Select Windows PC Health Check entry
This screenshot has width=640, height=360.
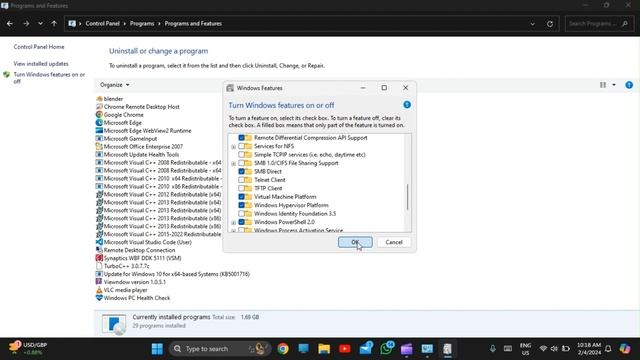pos(133,298)
